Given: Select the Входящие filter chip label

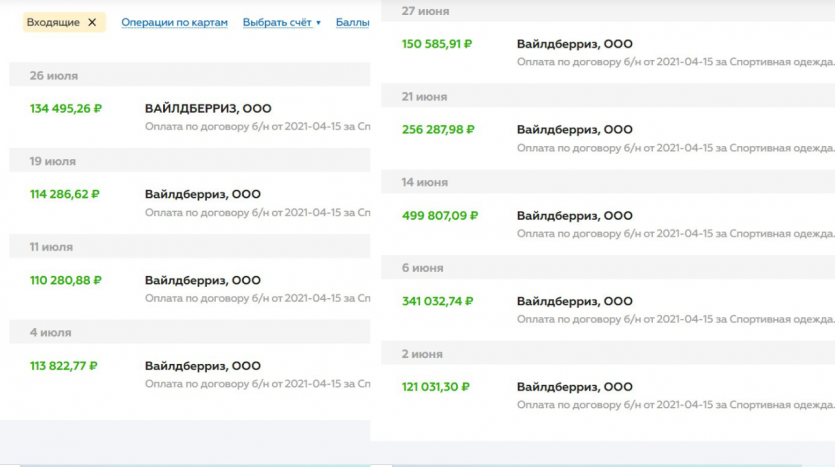Looking at the screenshot, I should [x=53, y=22].
